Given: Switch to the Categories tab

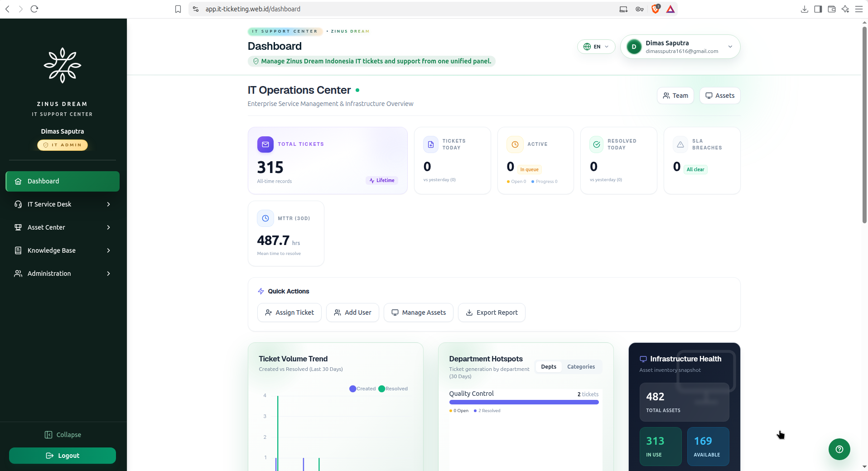Looking at the screenshot, I should (x=581, y=367).
